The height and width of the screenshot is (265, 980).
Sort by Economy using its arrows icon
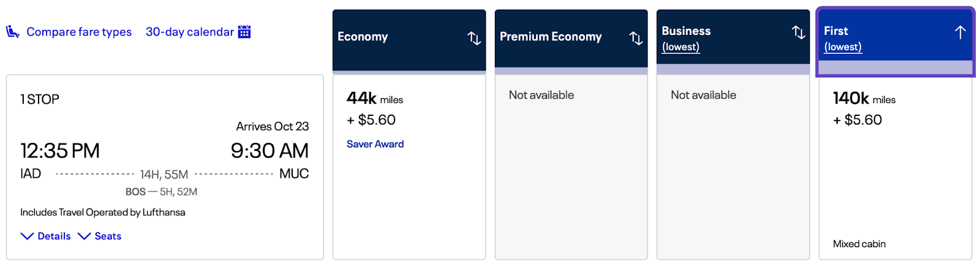coord(474,38)
